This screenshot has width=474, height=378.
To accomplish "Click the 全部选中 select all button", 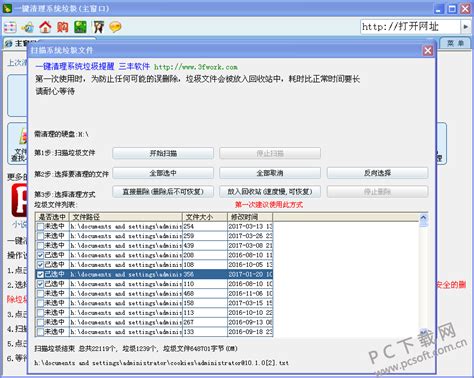I will 163,173.
